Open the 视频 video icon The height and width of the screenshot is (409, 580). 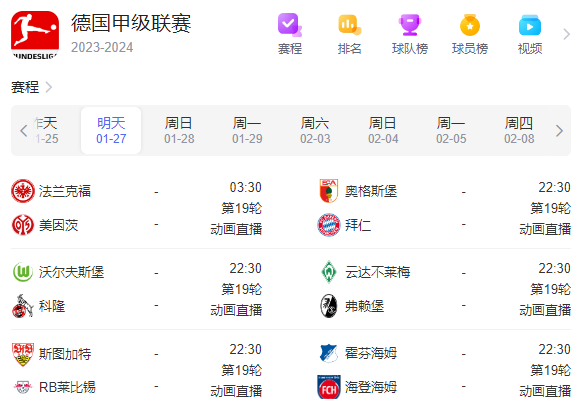[530, 25]
